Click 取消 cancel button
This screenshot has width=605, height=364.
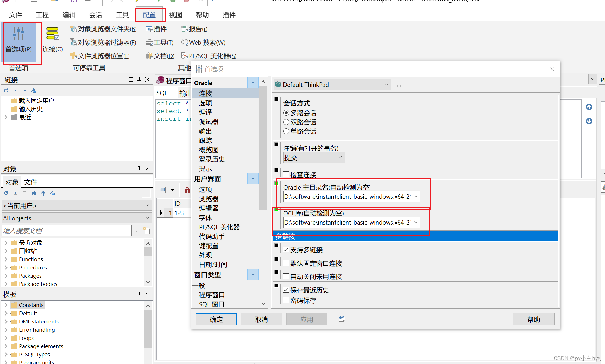tap(262, 319)
